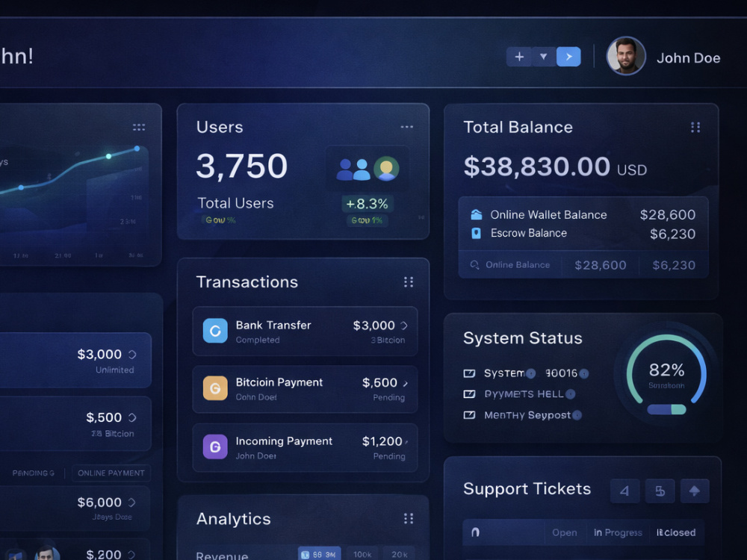Click the blue forward arrow button
747x560 pixels.
(x=568, y=57)
